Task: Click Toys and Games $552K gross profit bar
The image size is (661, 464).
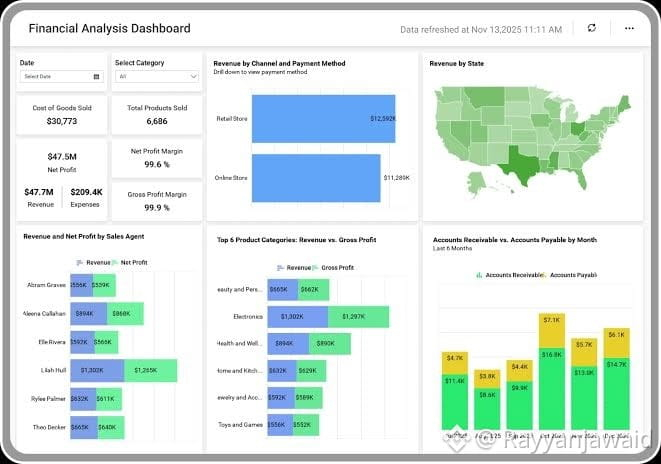Action: (x=306, y=425)
